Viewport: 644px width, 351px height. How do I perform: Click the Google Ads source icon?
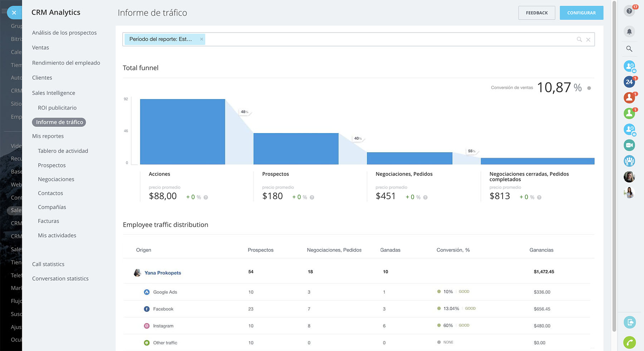147,292
